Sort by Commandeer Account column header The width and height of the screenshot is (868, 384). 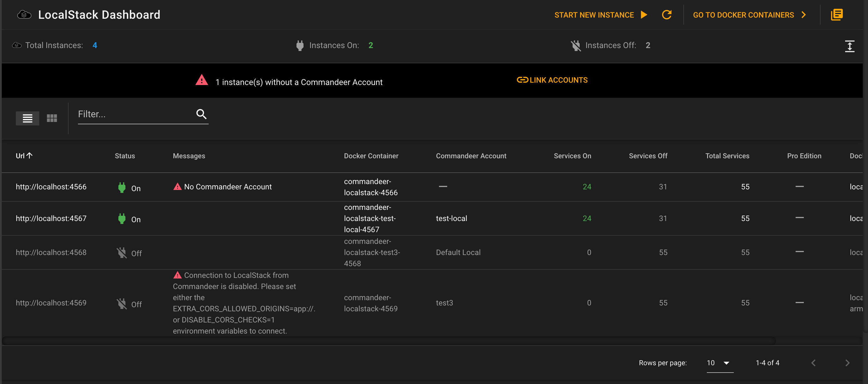pyautogui.click(x=471, y=156)
